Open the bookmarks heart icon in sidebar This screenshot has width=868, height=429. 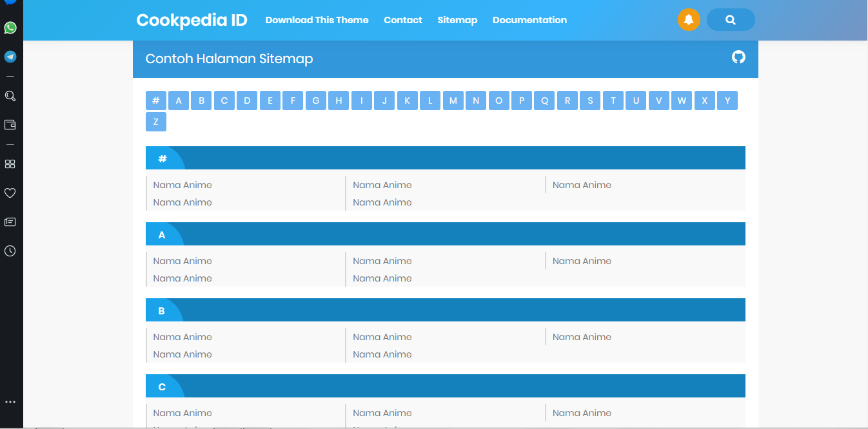coord(10,193)
